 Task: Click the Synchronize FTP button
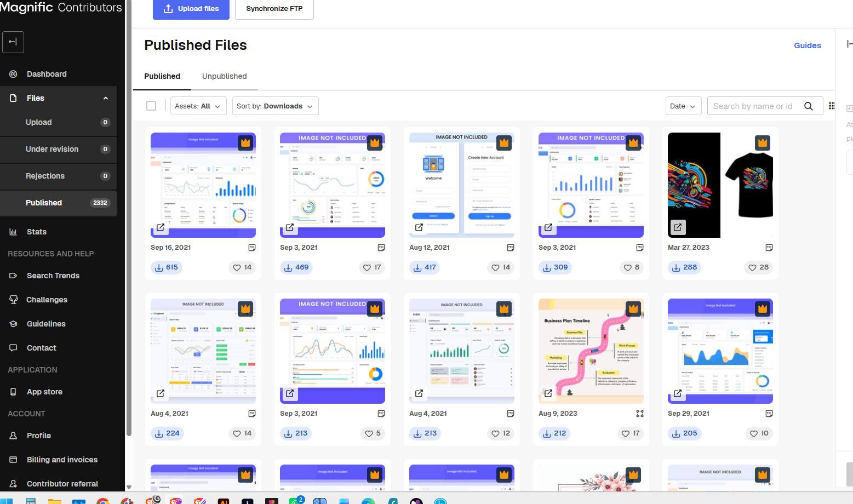point(274,9)
